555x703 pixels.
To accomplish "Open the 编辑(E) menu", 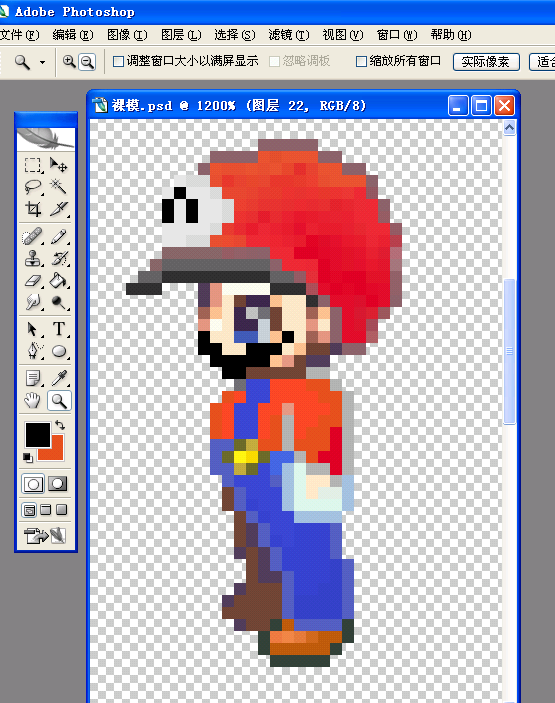I will [73, 35].
